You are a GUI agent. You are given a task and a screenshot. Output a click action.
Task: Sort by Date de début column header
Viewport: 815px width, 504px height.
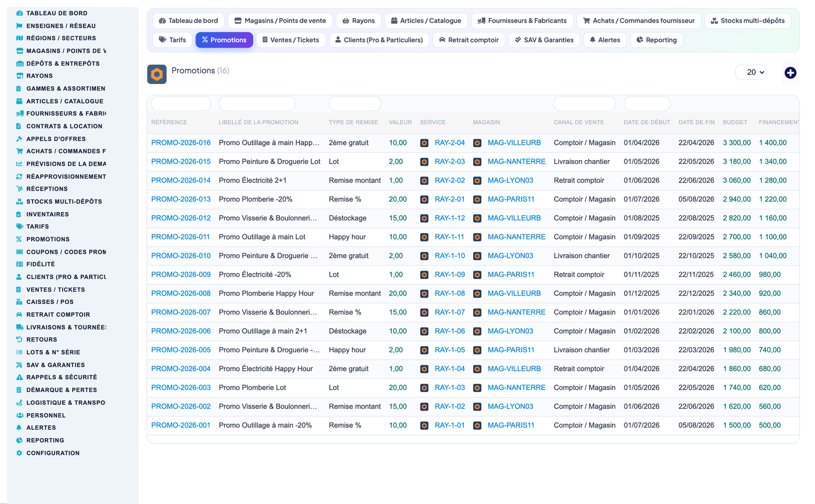click(x=647, y=122)
